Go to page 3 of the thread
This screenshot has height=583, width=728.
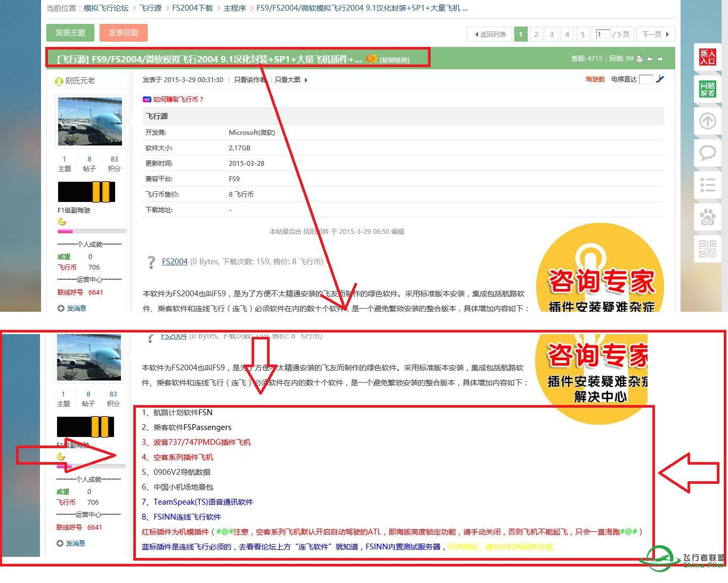coord(552,34)
